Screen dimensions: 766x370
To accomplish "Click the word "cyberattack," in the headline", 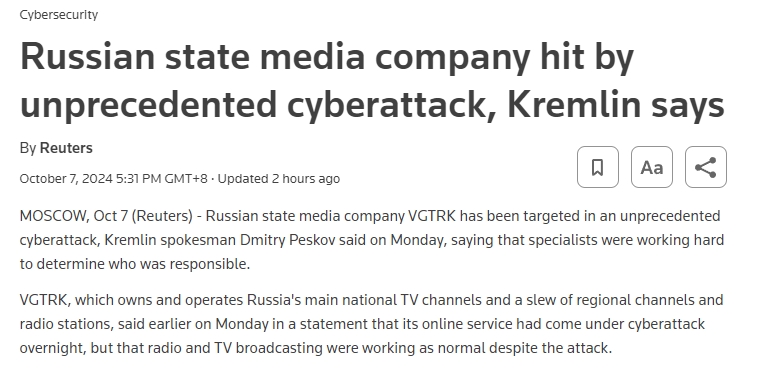I will pos(392,106).
